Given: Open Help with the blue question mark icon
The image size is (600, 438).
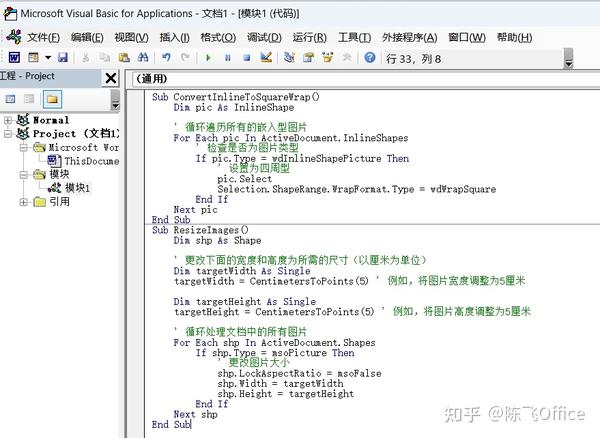Looking at the screenshot, I should point(370,58).
